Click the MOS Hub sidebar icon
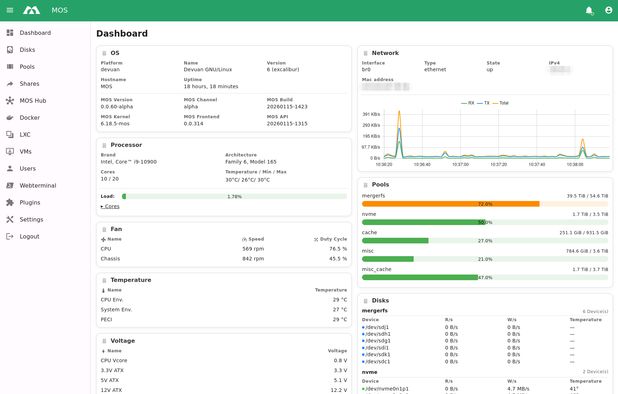This screenshot has width=618, height=394. (x=10, y=100)
